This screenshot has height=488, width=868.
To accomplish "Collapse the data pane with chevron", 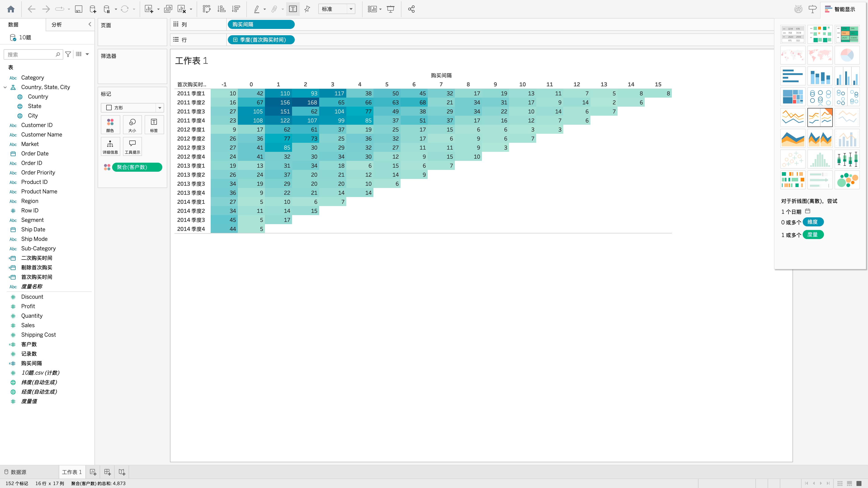I will [x=90, y=24].
